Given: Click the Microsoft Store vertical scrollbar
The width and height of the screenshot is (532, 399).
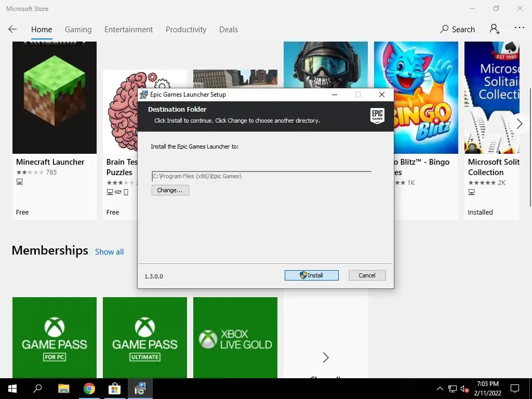Looking at the screenshot, I should click(x=530, y=147).
